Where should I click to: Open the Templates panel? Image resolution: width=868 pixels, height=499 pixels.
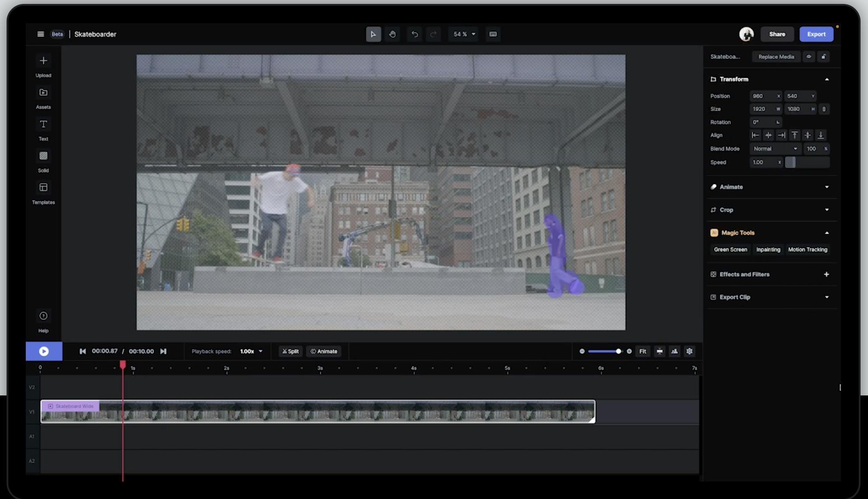point(43,188)
